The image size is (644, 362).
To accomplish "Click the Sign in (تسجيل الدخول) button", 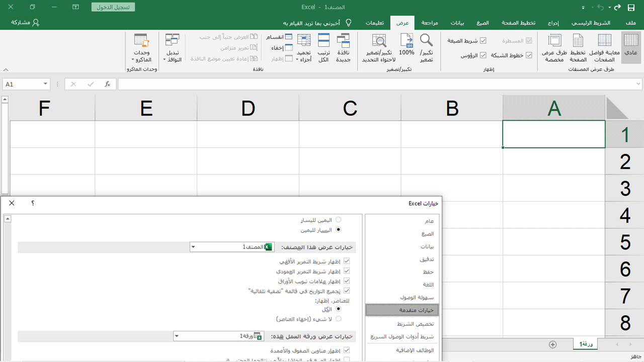I will pyautogui.click(x=113, y=8).
